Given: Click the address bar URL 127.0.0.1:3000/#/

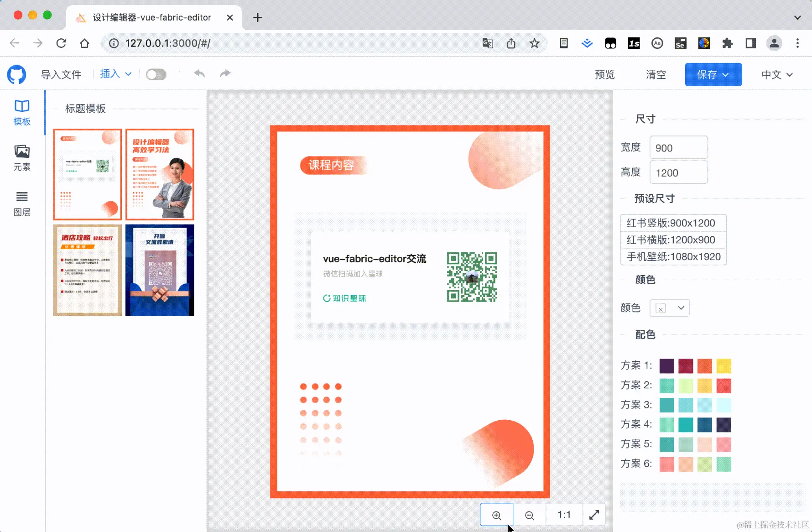Looking at the screenshot, I should (168, 43).
